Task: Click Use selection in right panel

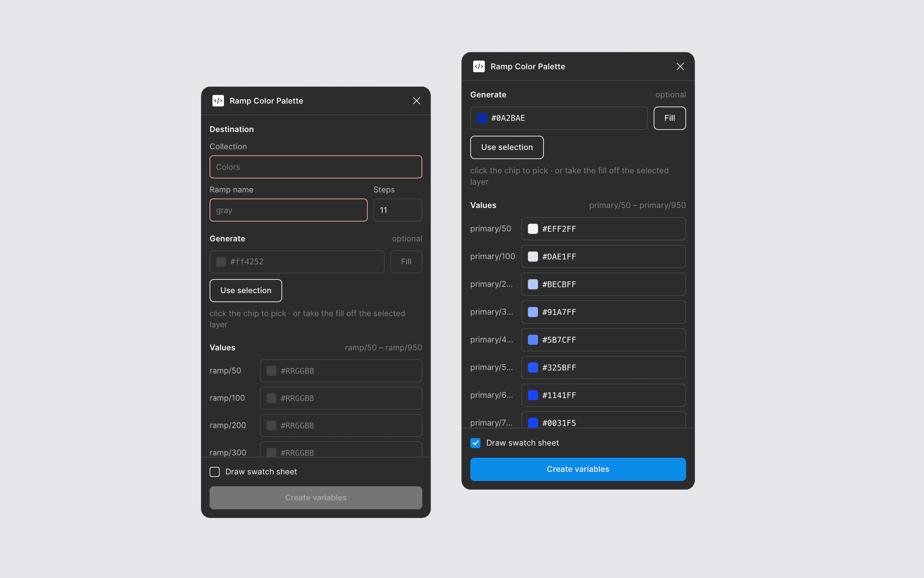Action: click(x=507, y=147)
